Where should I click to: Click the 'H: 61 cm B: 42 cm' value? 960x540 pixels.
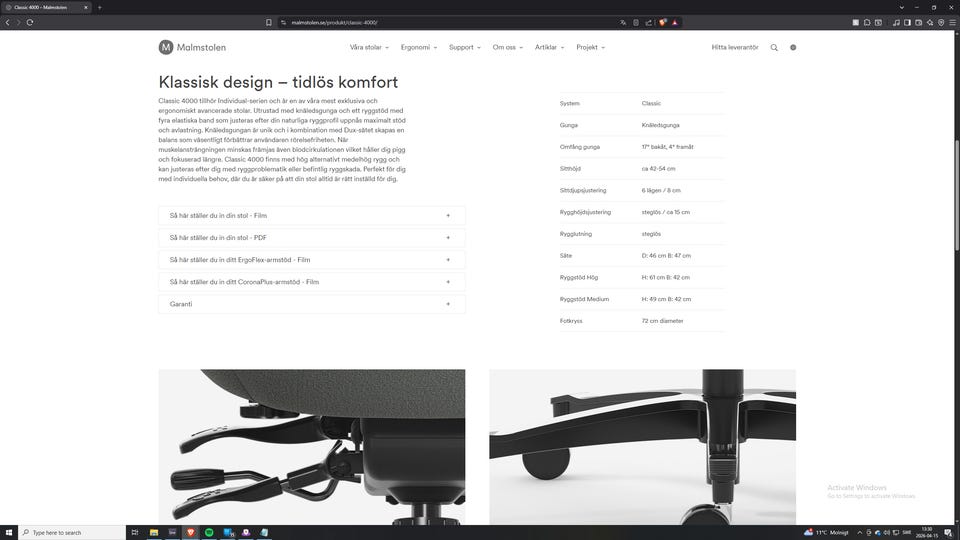click(666, 277)
